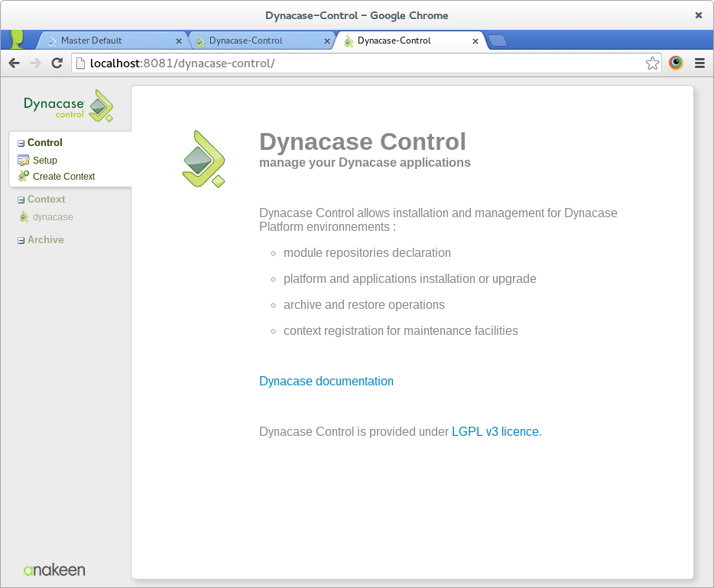
Task: Click the Chrome profile avatar icon
Action: point(18,40)
